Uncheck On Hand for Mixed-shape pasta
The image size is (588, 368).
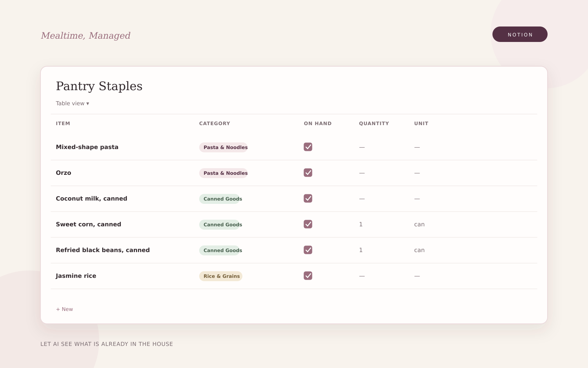point(308,147)
